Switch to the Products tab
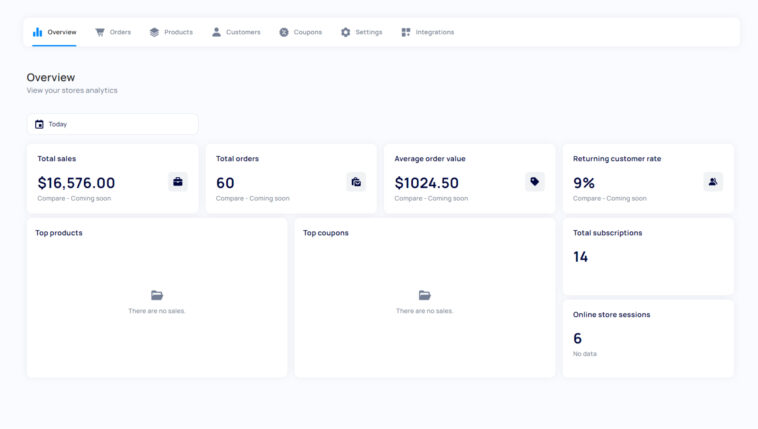The height and width of the screenshot is (429, 758). [171, 32]
